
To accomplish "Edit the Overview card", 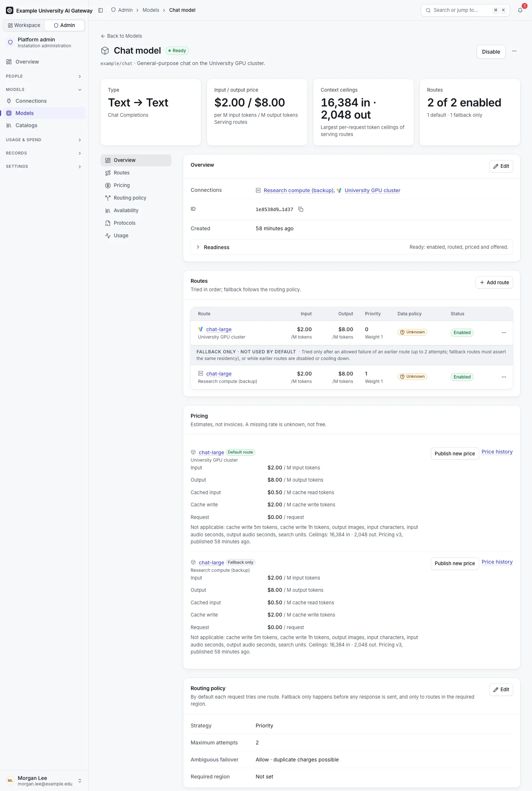I will 501,166.
